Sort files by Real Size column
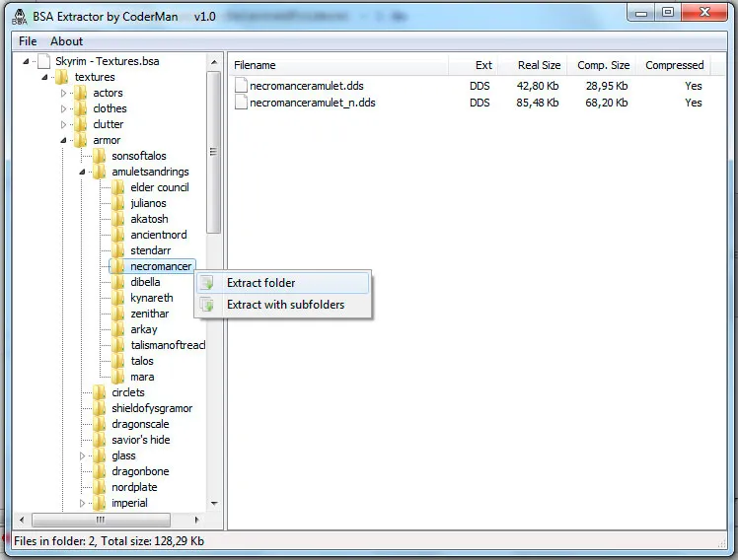 coord(539,65)
